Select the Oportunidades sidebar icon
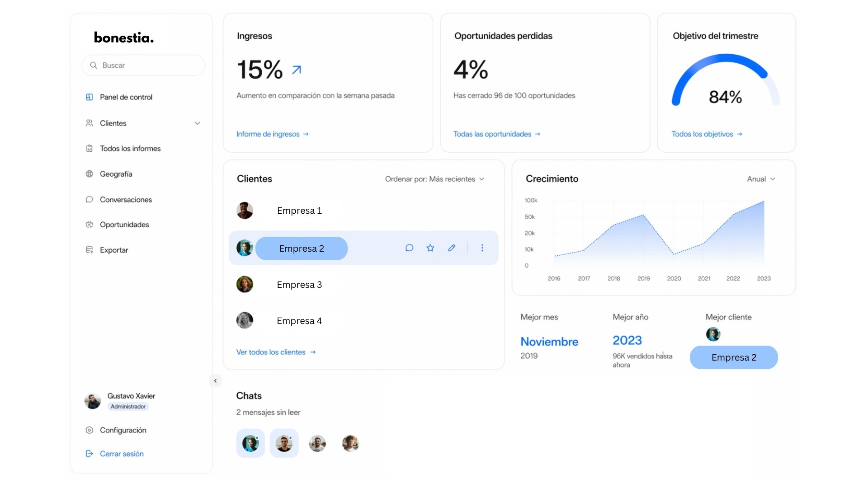The image size is (868, 488). coord(89,225)
